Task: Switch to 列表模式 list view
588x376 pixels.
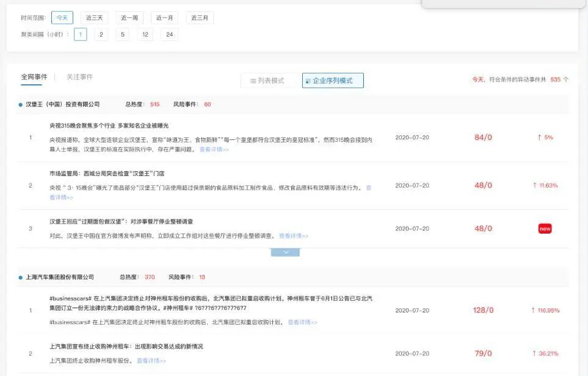Action: pyautogui.click(x=267, y=81)
